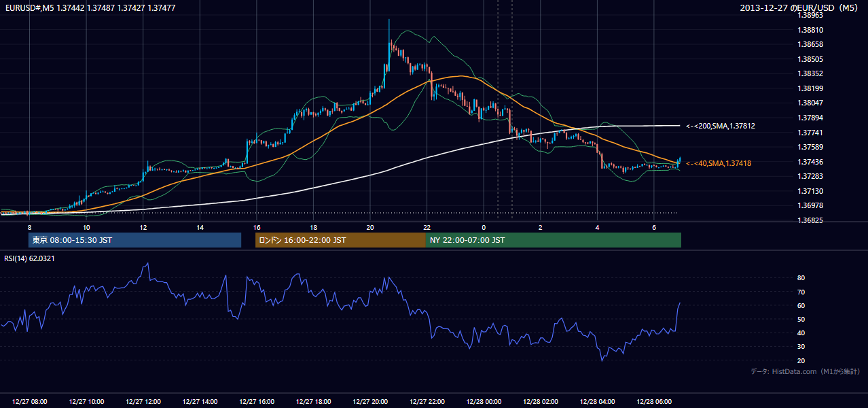This screenshot has height=408, width=868.
Task: Click RSI scale value 60
Action: pos(801,305)
